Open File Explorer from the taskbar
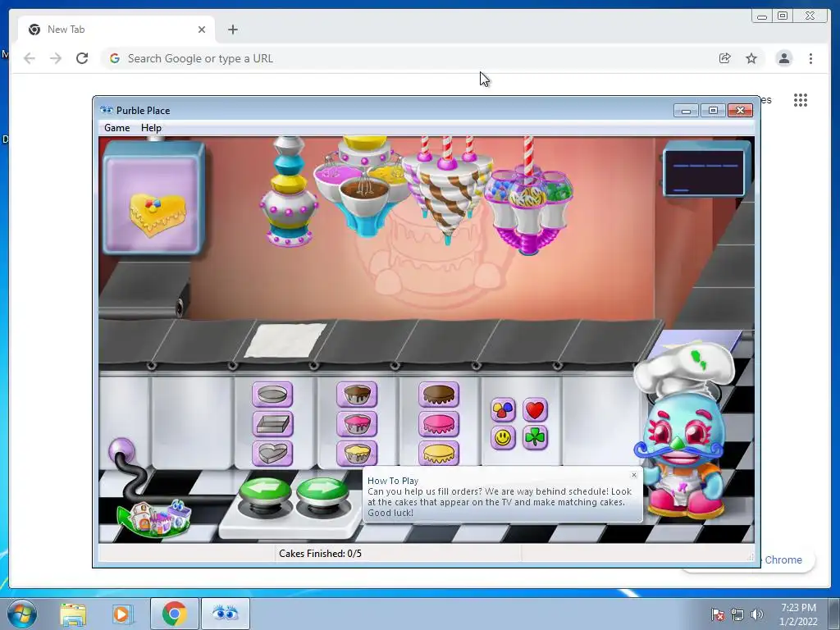Viewport: 840px width, 630px height. click(73, 614)
